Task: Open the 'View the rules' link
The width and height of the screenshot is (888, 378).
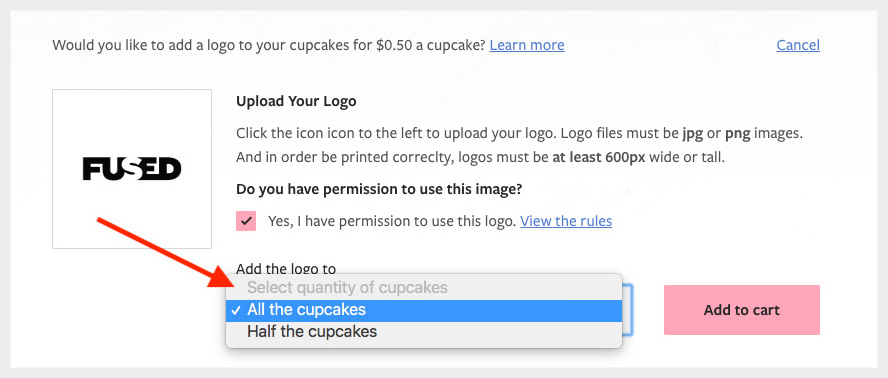Action: tap(566, 221)
